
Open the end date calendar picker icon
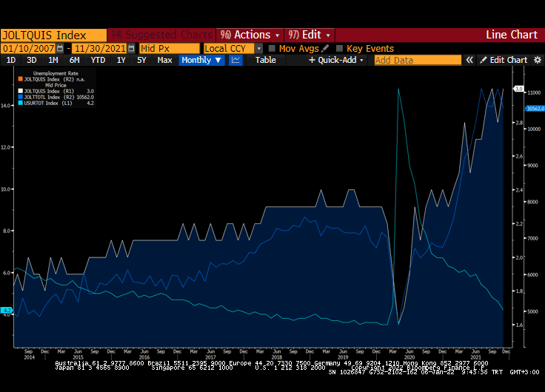click(131, 48)
